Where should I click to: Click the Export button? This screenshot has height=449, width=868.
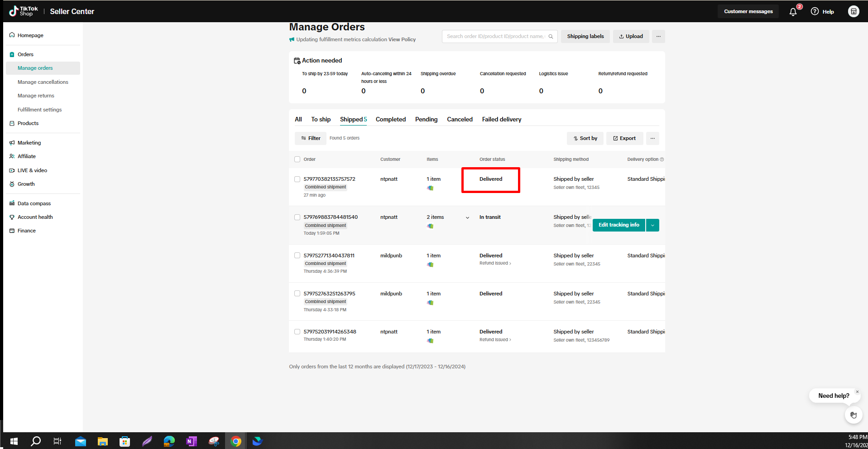click(x=624, y=139)
